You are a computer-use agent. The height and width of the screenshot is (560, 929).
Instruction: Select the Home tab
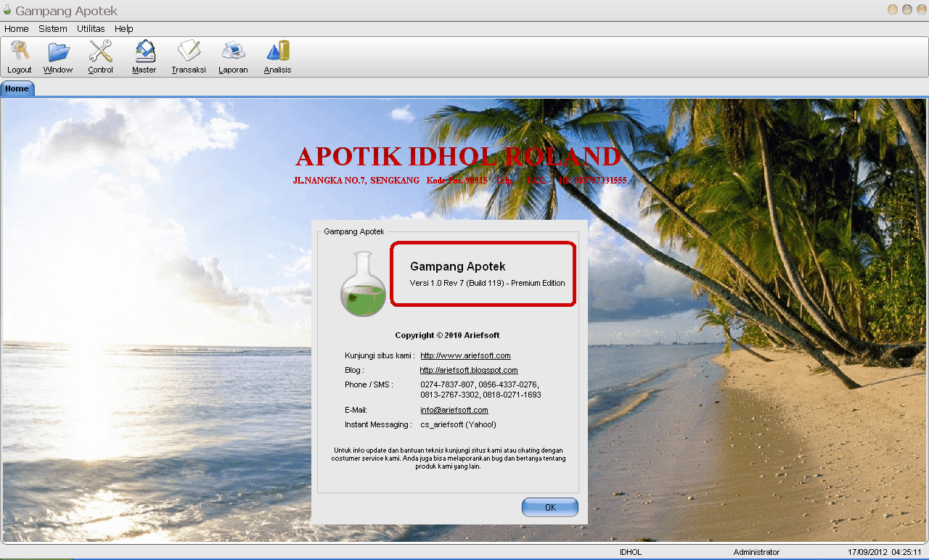[17, 88]
